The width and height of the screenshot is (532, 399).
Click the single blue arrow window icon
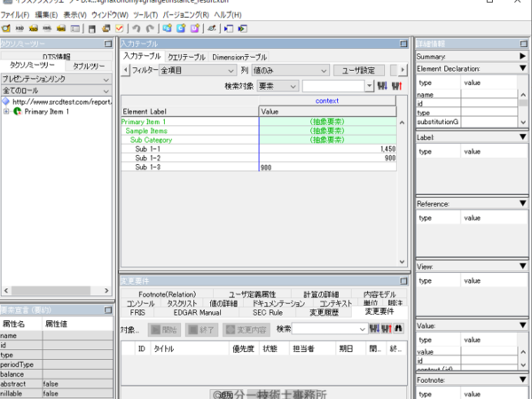point(229,28)
